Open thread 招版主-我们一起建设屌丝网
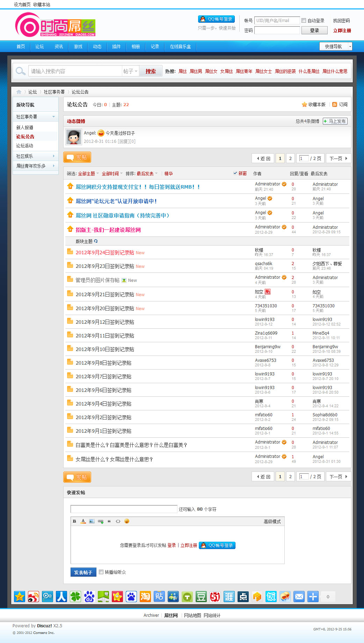 click(108, 230)
